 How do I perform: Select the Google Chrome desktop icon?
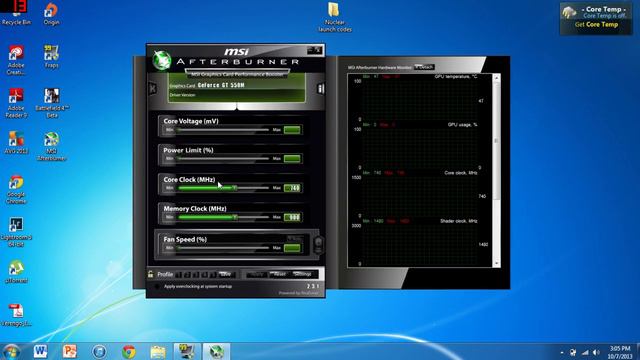click(x=16, y=189)
